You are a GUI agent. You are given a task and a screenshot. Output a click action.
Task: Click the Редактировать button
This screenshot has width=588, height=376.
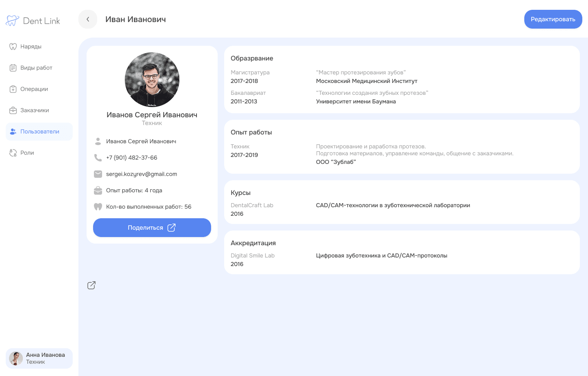tap(553, 19)
